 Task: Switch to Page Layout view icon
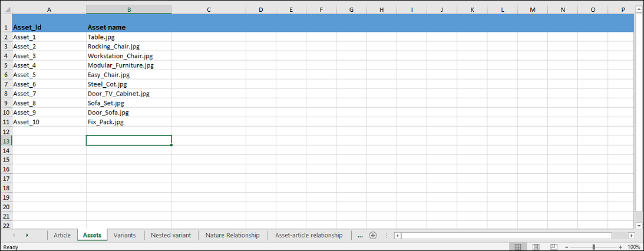(536, 247)
